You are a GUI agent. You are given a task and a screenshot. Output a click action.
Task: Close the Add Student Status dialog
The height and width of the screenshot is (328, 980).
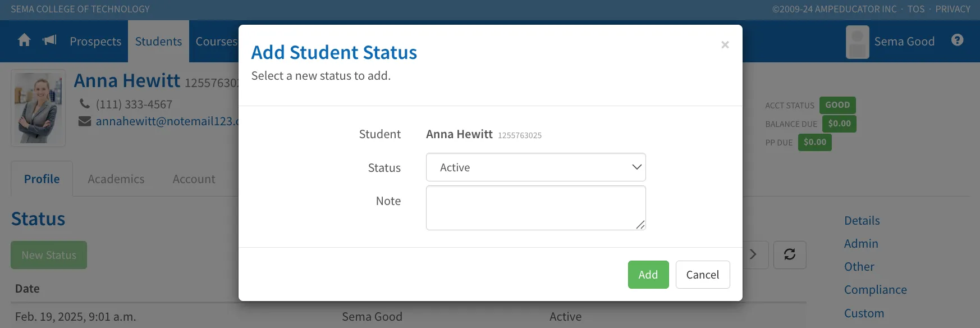725,45
